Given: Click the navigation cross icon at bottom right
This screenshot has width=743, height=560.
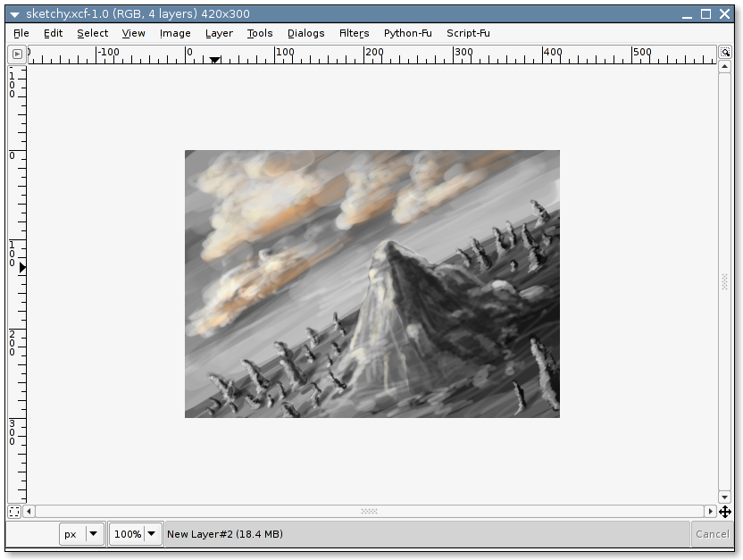Looking at the screenshot, I should click(725, 512).
